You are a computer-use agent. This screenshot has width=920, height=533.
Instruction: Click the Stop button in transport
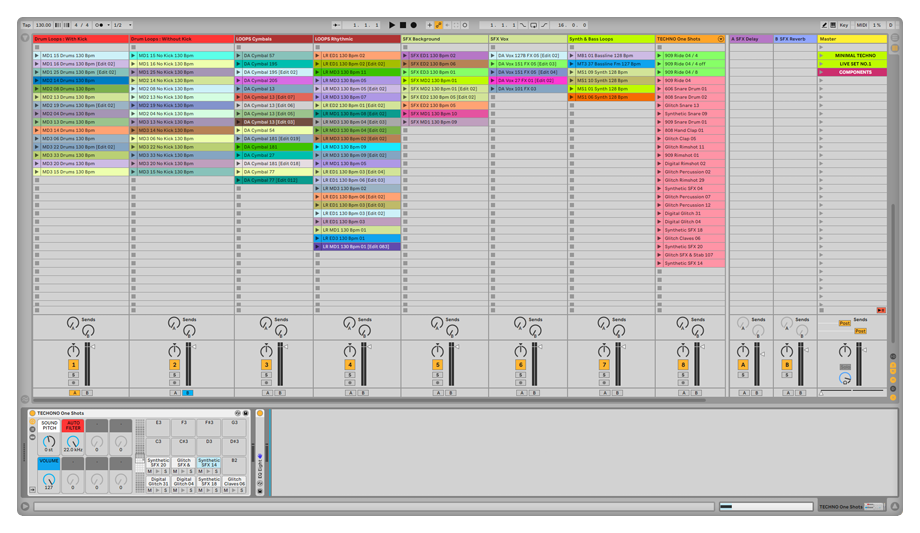pos(402,25)
